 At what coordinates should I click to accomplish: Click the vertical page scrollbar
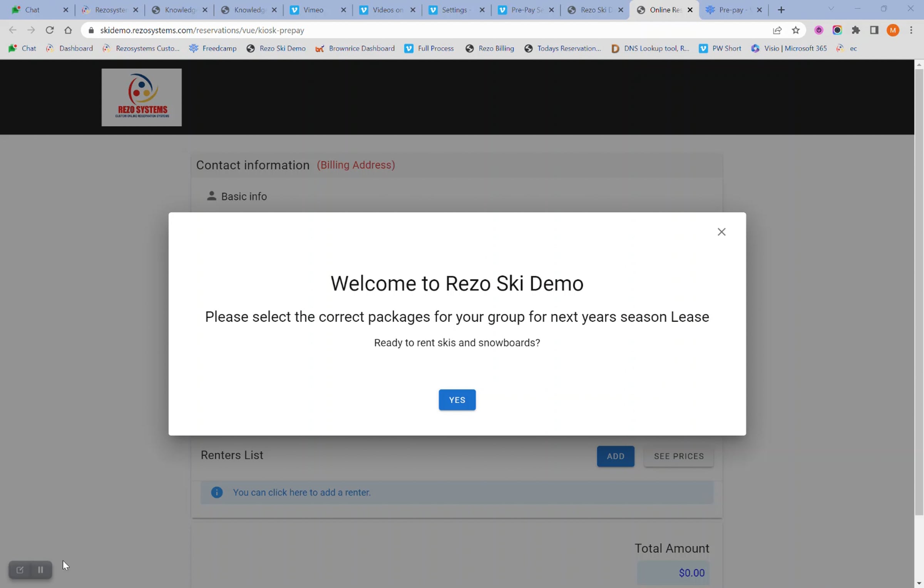[x=919, y=292]
